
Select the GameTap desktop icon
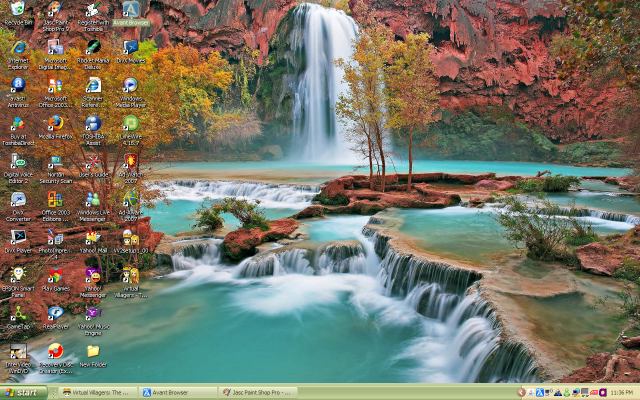click(18, 313)
